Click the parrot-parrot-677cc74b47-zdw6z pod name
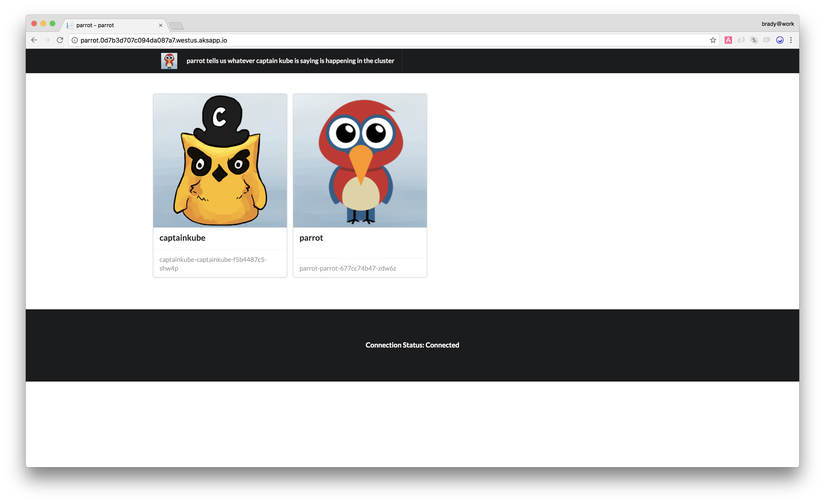 [348, 268]
